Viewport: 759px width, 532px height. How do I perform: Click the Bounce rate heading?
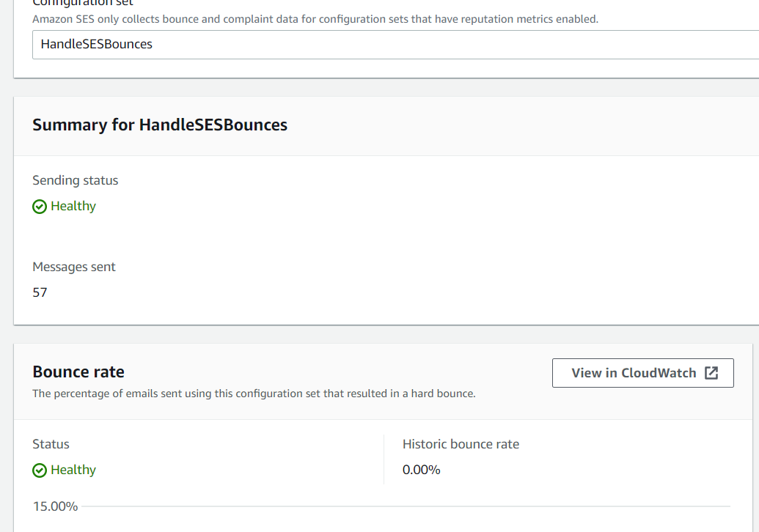[78, 372]
